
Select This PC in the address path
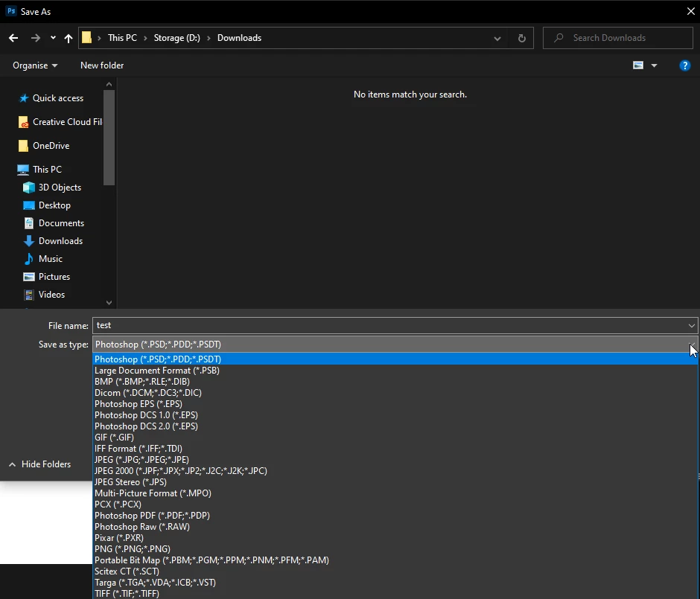coord(122,38)
